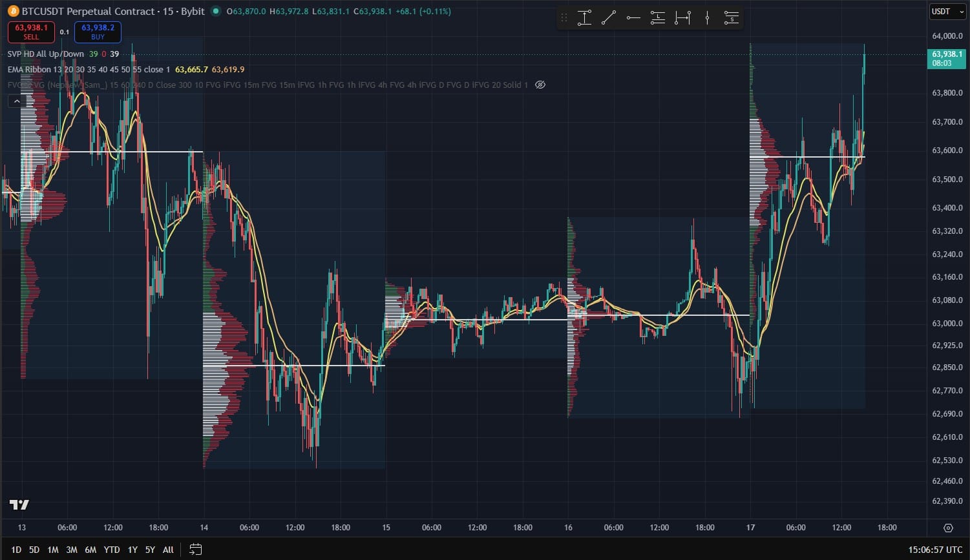The width and height of the screenshot is (970, 560).
Task: Select the All time range
Action: click(168, 550)
